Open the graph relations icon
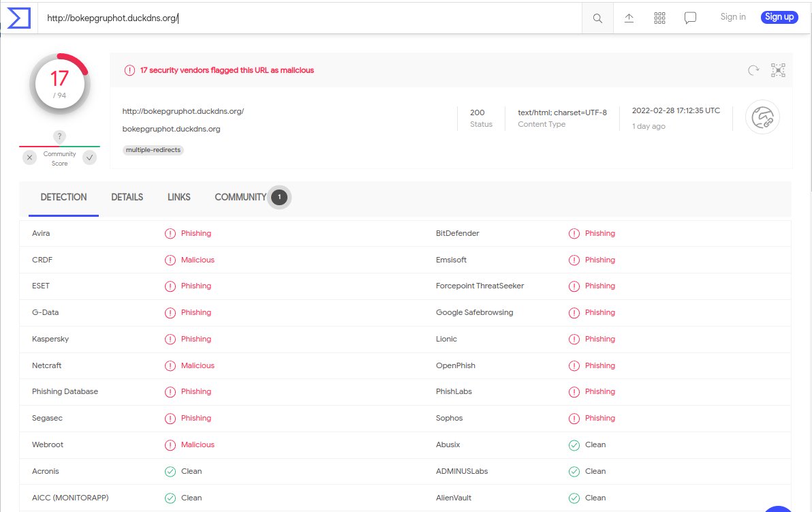 [778, 70]
